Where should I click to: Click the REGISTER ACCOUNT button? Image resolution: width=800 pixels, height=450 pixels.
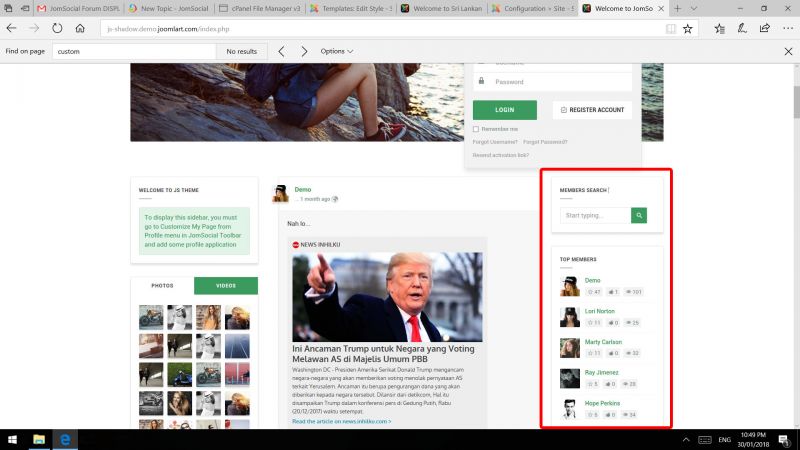pos(592,110)
